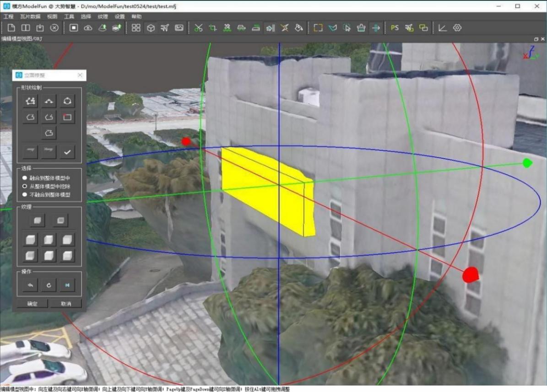547x392 pixels.
Task: Select the rectangle shape tool with red corner
Action: pos(67,117)
